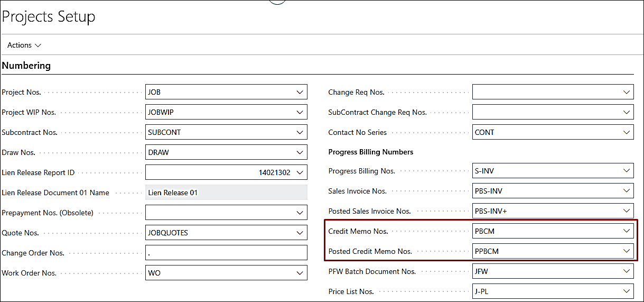
Task: Expand the Price List Nos. dropdown arrow
Action: click(x=627, y=291)
